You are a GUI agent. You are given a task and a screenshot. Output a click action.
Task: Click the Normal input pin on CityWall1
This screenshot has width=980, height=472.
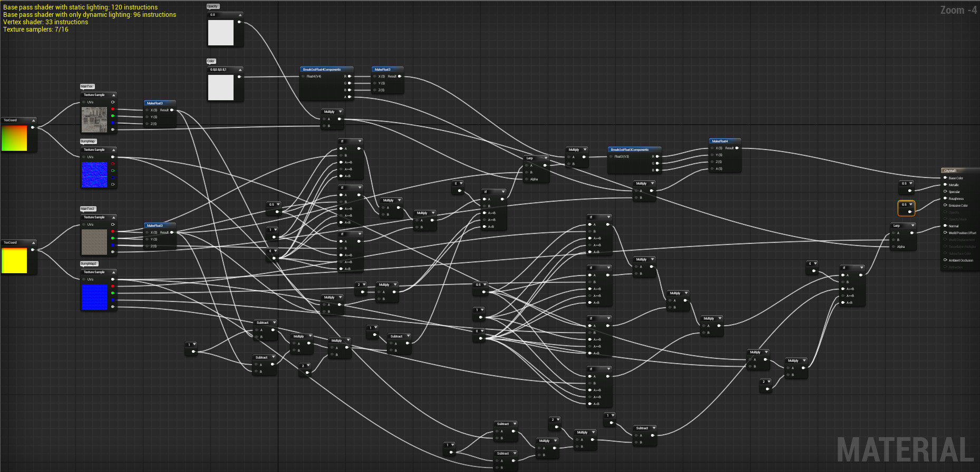click(x=945, y=226)
